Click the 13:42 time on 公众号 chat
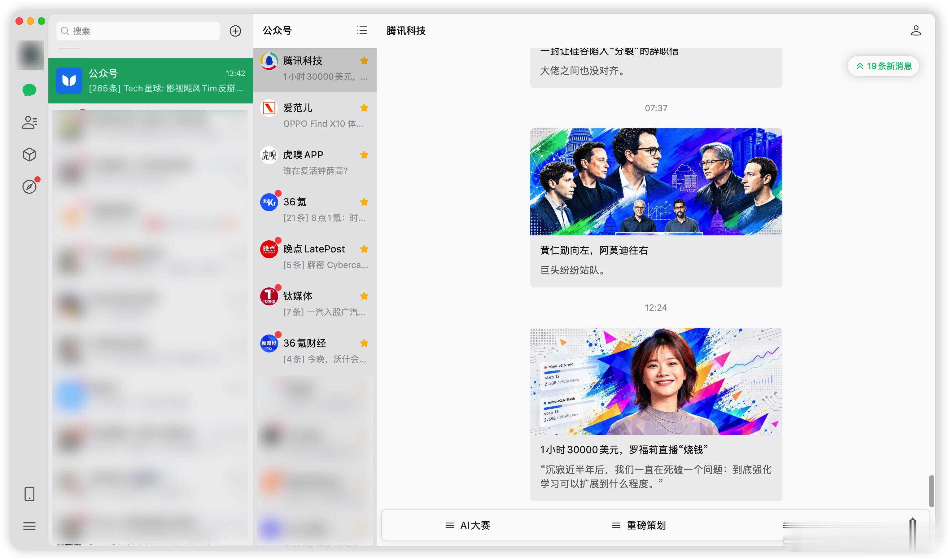 (x=235, y=73)
